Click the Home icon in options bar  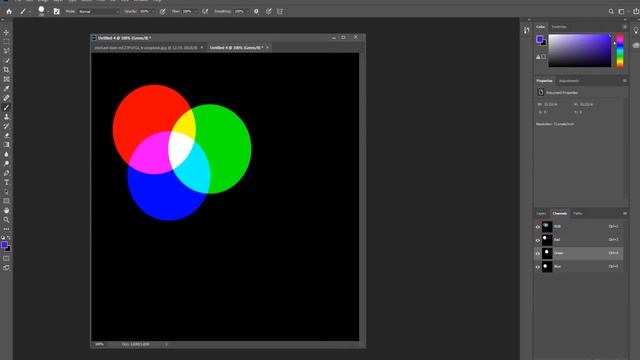click(9, 11)
